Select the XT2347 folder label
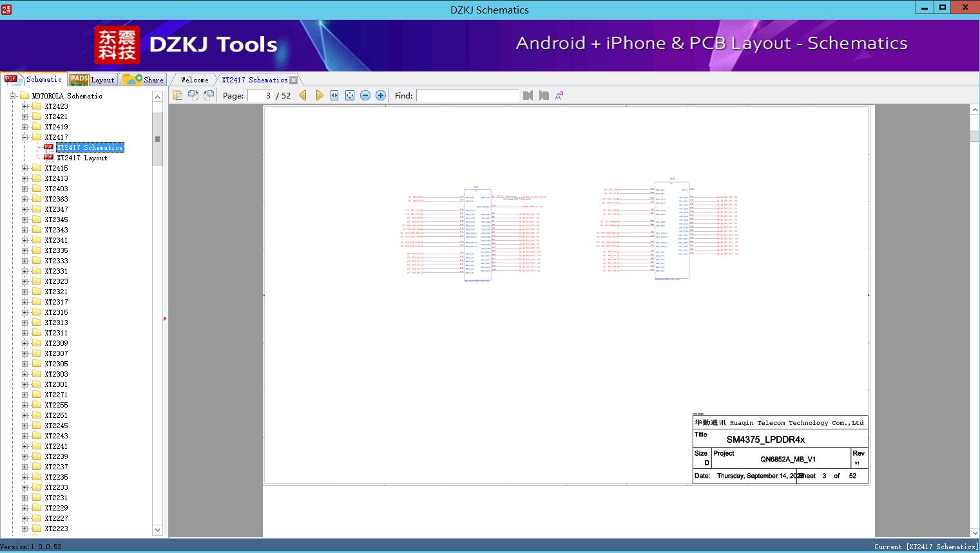The height and width of the screenshot is (553, 980). pos(56,209)
